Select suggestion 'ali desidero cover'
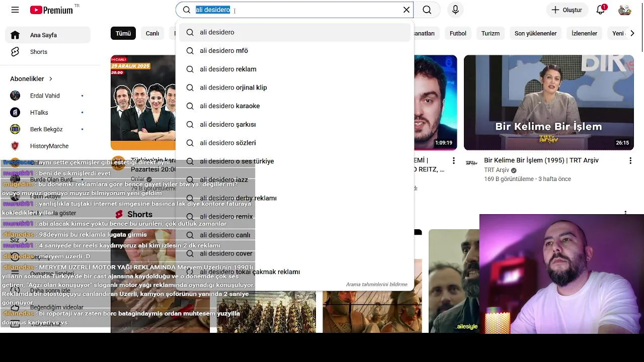 coord(295,253)
